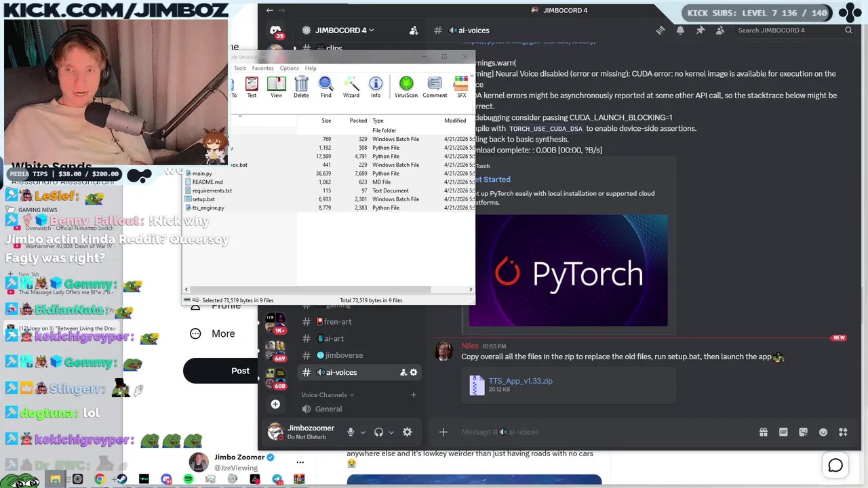Click the Comment icon in WinRAR toolbar
Image resolution: width=868 pixels, height=488 pixels.
tap(435, 87)
